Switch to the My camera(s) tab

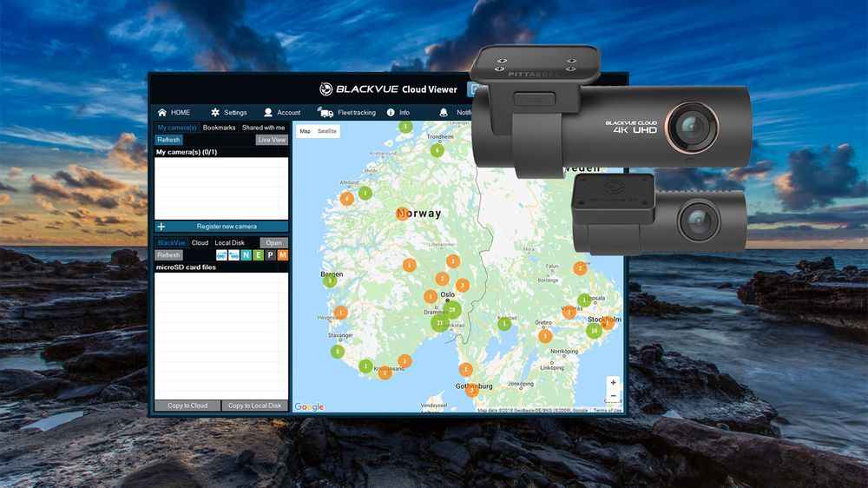[x=176, y=128]
